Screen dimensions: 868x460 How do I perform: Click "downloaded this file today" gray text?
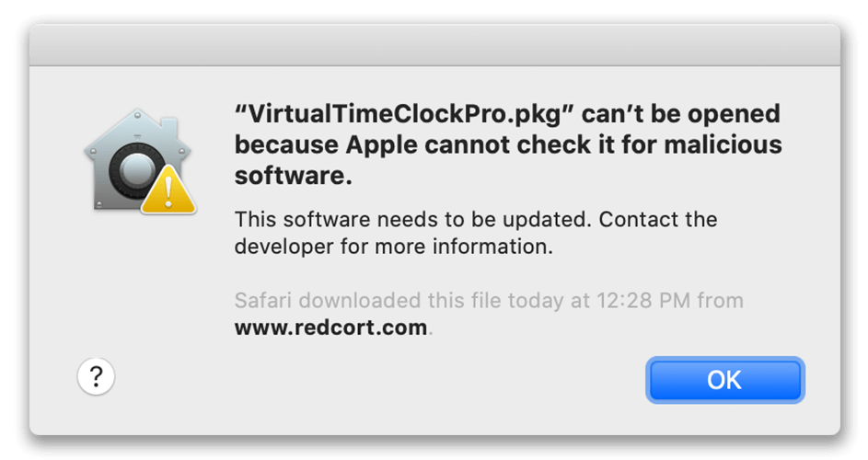[431, 301]
